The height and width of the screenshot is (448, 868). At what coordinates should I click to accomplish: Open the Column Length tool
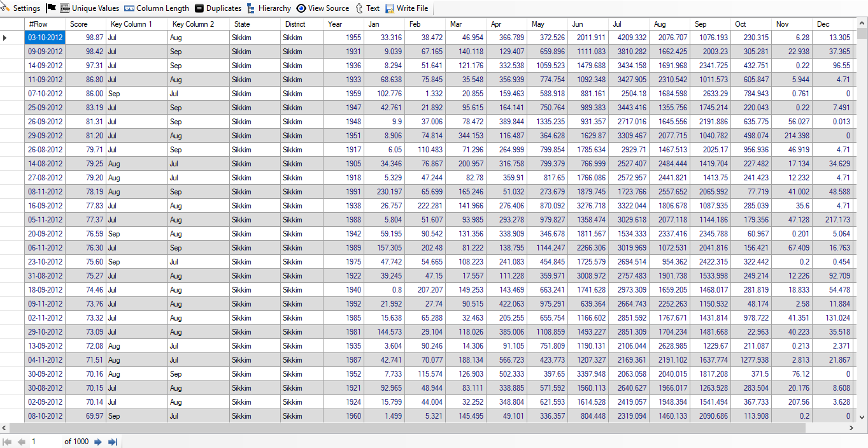pyautogui.click(x=157, y=8)
